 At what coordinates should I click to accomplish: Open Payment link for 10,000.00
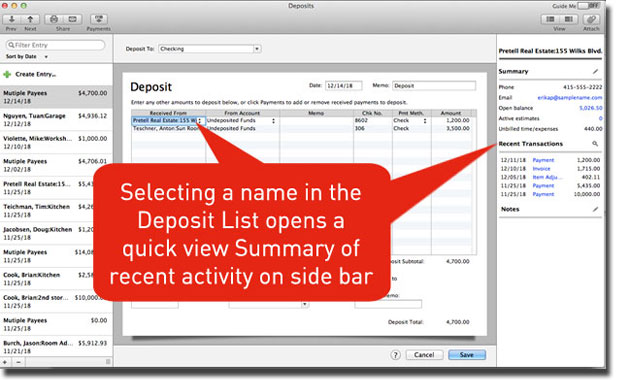coord(543,194)
